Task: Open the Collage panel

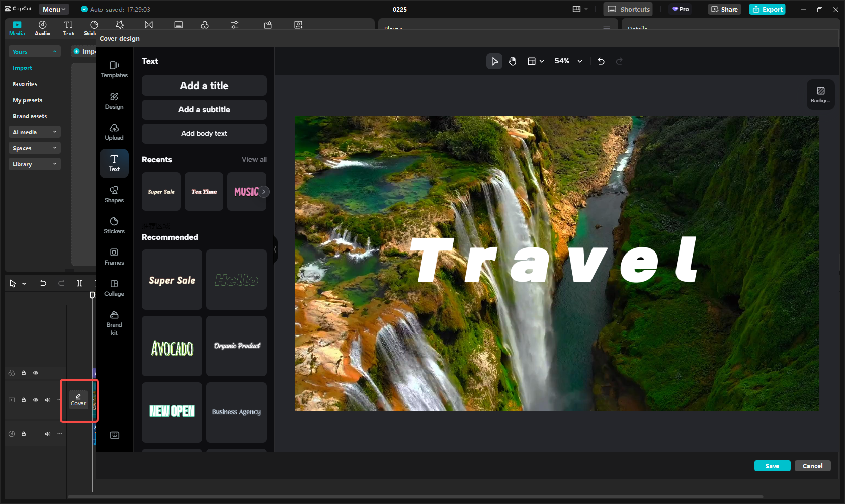Action: pyautogui.click(x=114, y=287)
